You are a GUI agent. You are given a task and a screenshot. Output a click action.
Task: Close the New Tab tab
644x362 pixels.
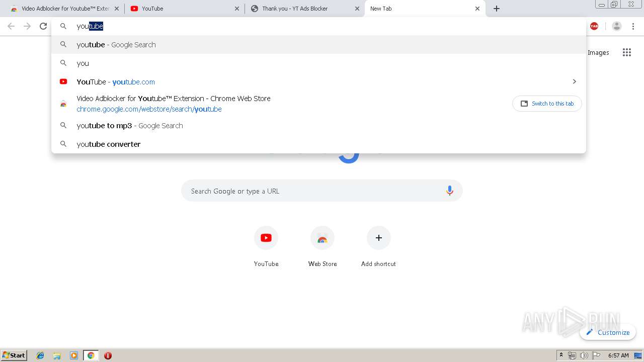[x=477, y=9]
